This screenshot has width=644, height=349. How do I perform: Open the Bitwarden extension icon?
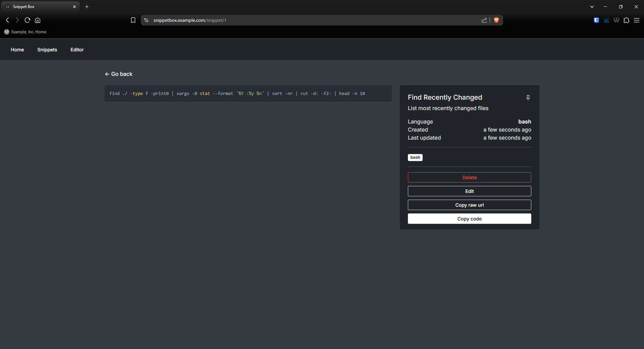[x=596, y=20]
